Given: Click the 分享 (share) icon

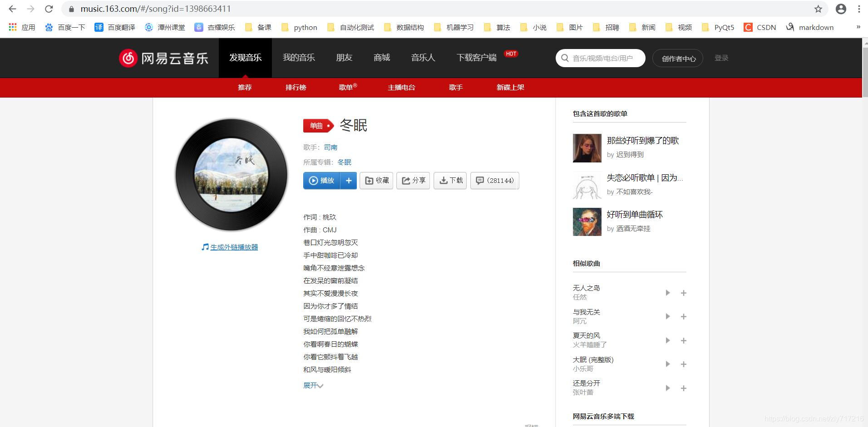Looking at the screenshot, I should tap(413, 180).
